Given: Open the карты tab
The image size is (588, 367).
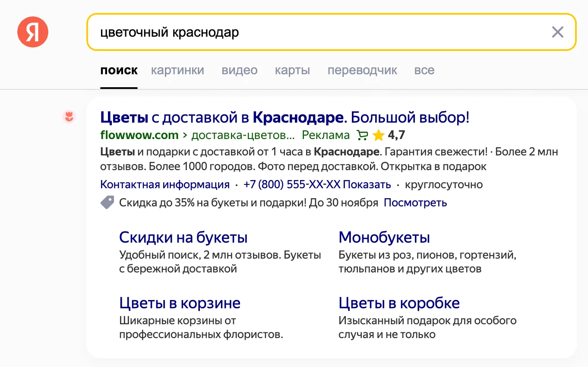Looking at the screenshot, I should (292, 70).
